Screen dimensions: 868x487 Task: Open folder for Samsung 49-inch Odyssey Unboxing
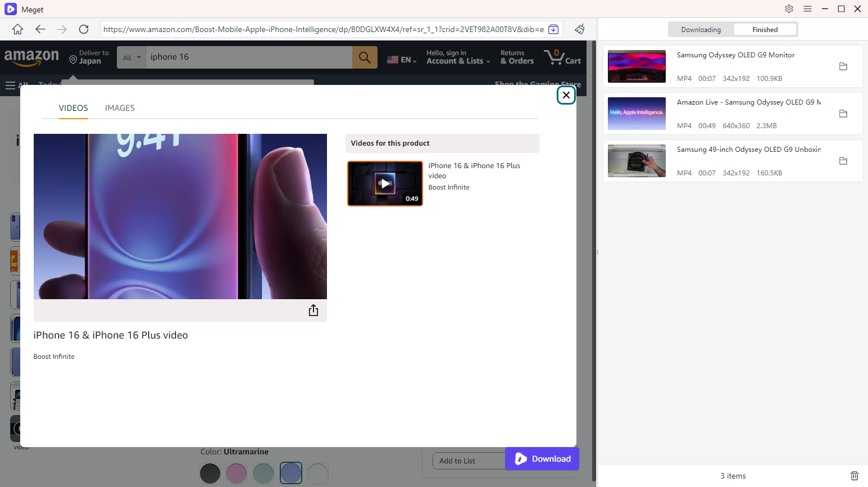pyautogui.click(x=843, y=161)
